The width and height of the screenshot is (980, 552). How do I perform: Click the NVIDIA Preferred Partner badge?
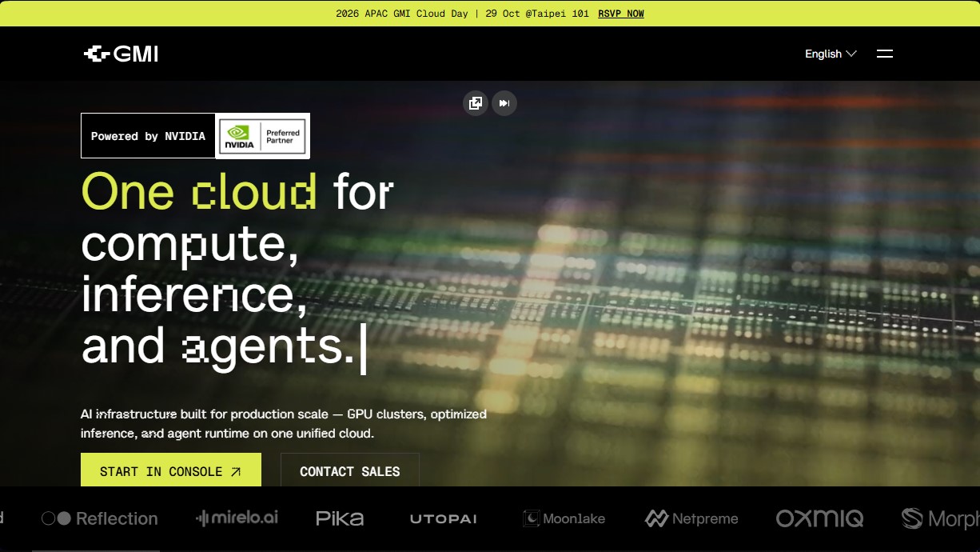[x=262, y=136]
